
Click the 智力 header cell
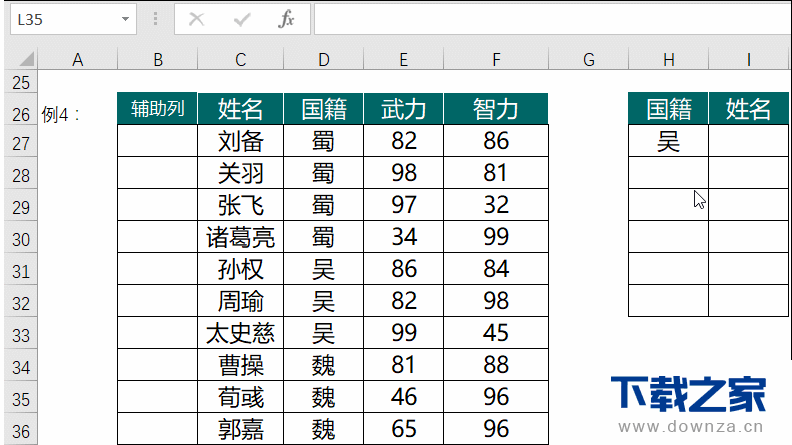496,109
